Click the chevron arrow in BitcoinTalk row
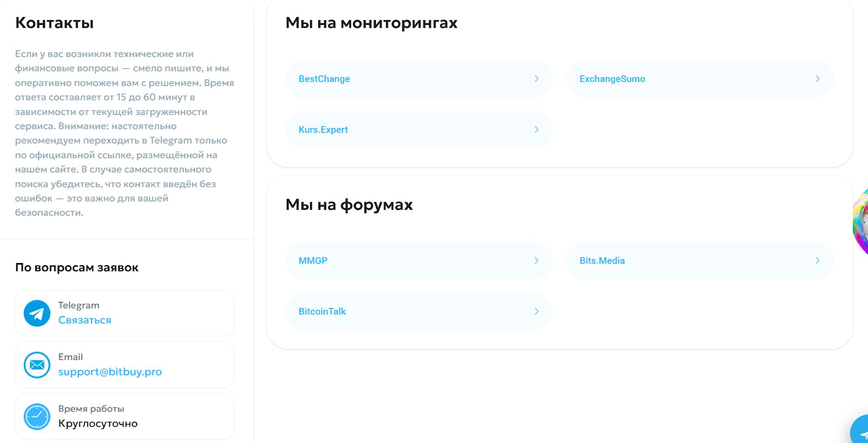Screen dimensions: 868x443 pyautogui.click(x=537, y=311)
